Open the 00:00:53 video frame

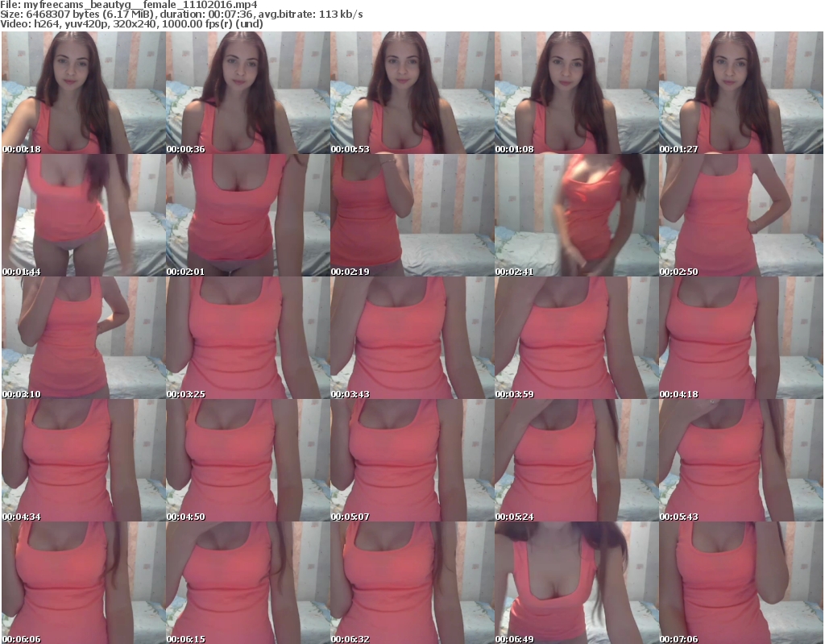point(412,93)
